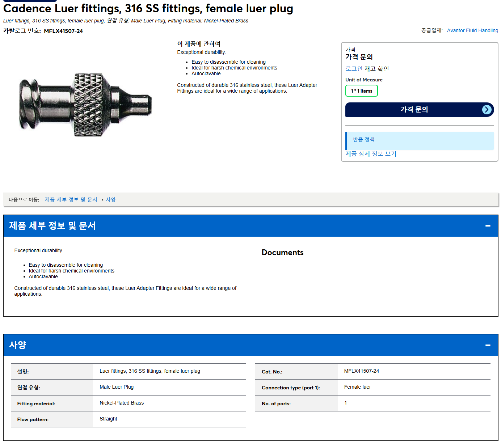The width and height of the screenshot is (501, 448).
Task: Click the 로그인 link to check stock
Action: point(354,68)
